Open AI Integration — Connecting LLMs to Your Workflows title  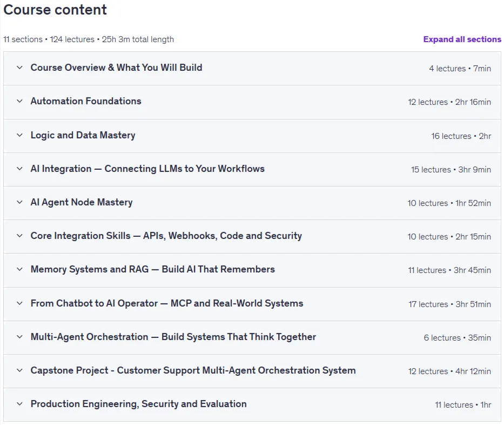click(147, 169)
